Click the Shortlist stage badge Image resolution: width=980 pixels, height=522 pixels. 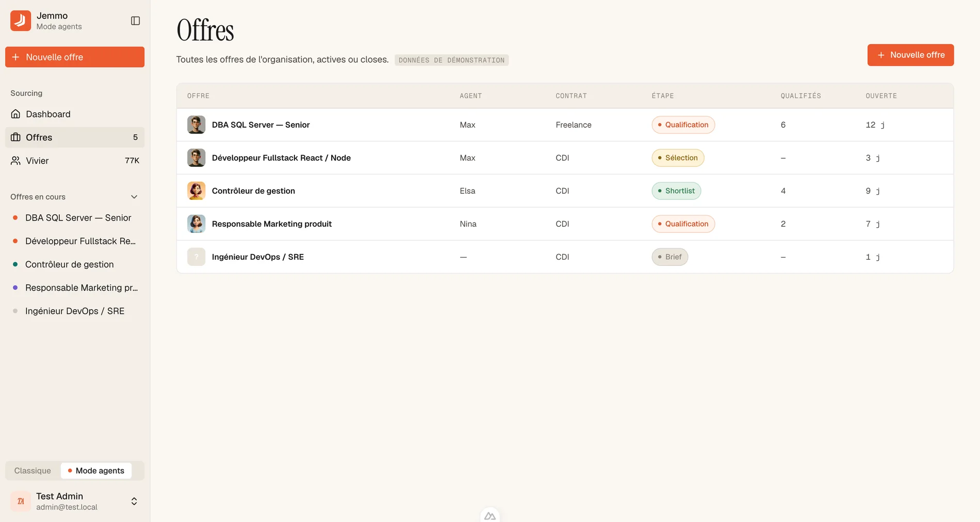point(676,191)
